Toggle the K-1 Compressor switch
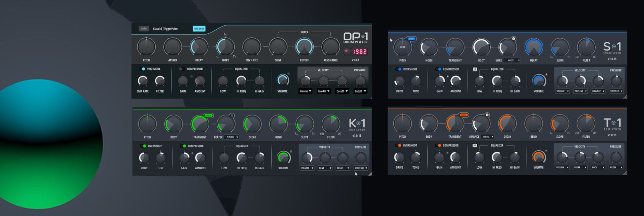Image resolution: width=644 pixels, height=216 pixels. 183,146
